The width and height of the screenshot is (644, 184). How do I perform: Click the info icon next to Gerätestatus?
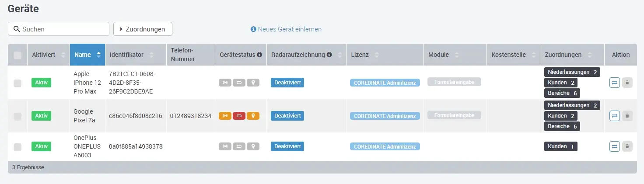(x=259, y=55)
